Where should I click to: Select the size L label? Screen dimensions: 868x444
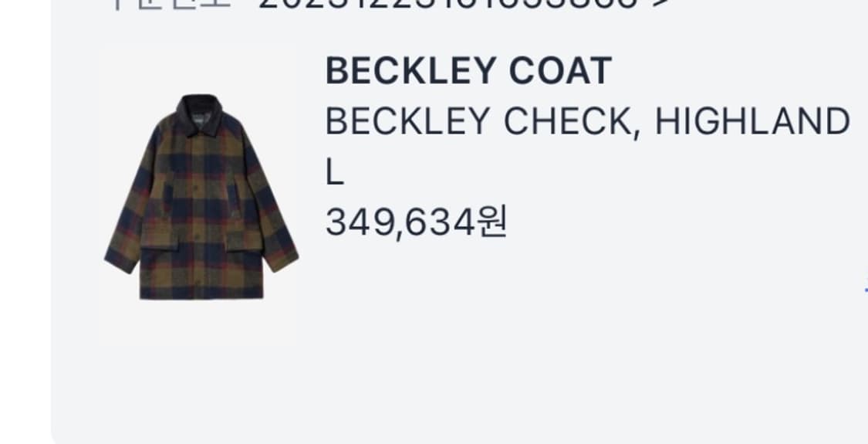point(334,173)
